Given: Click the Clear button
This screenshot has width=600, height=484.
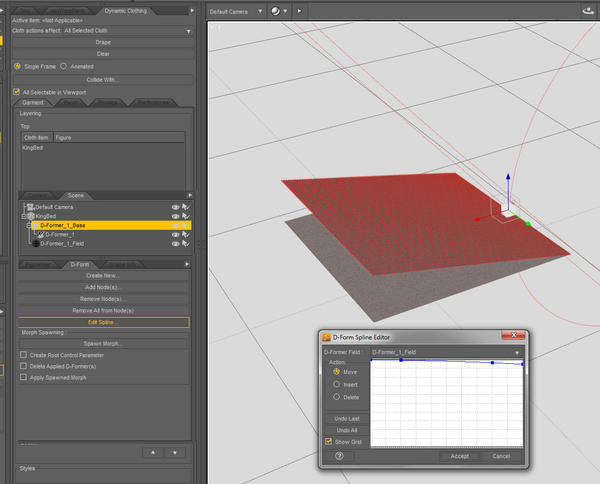Looking at the screenshot, I should pos(103,54).
